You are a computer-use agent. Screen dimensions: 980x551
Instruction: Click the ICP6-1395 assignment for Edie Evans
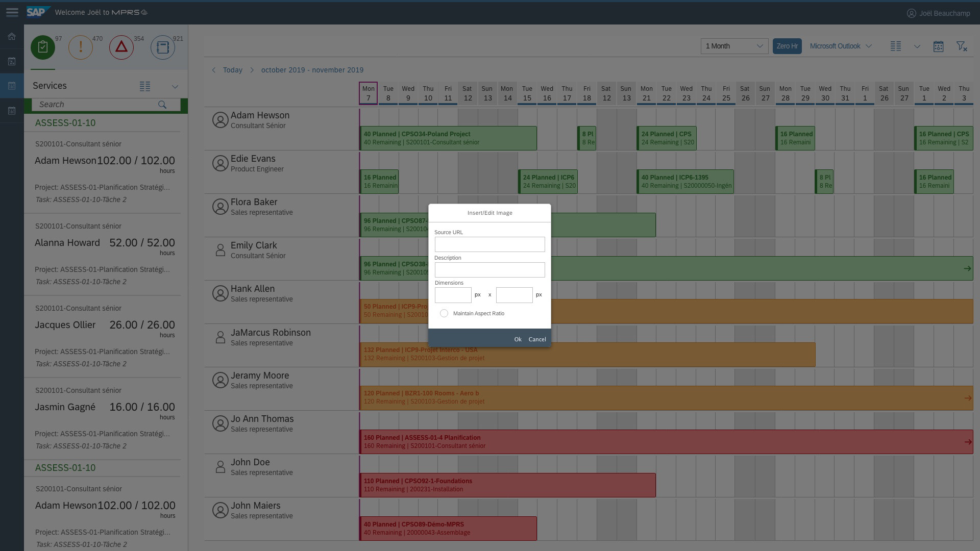(x=685, y=182)
